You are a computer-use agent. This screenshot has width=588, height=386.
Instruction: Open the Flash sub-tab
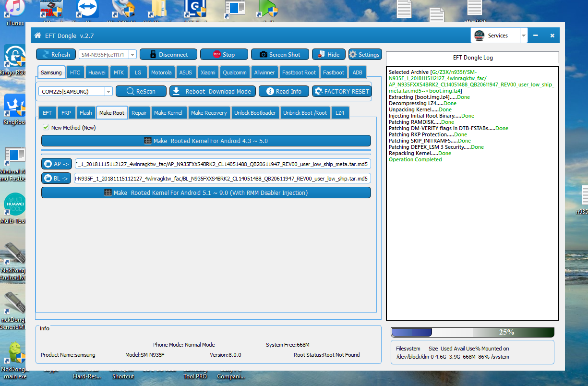tap(86, 113)
